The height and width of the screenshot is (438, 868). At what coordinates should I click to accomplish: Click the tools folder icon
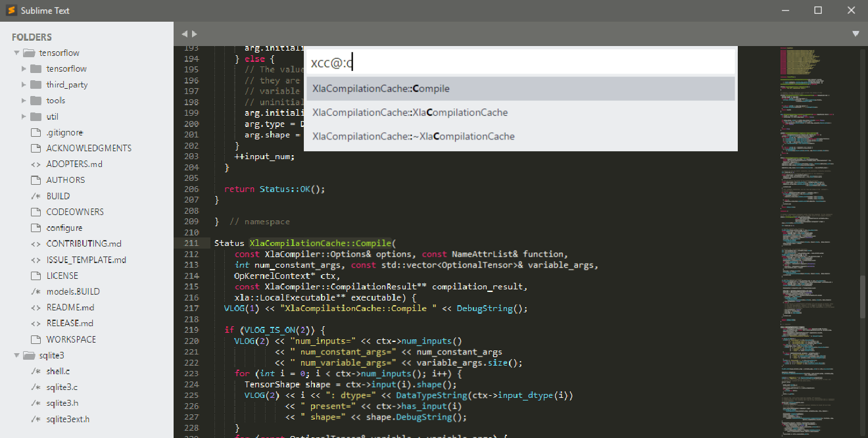tap(36, 101)
